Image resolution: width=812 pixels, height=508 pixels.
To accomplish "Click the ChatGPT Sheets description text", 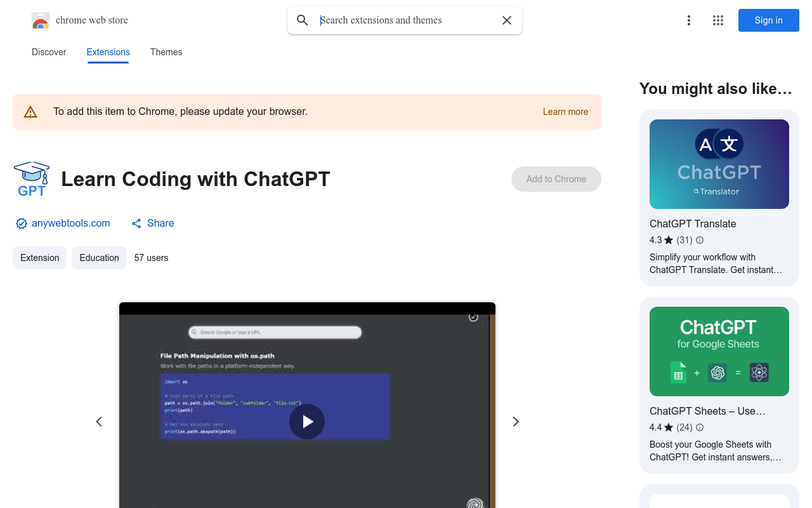I will point(716,451).
